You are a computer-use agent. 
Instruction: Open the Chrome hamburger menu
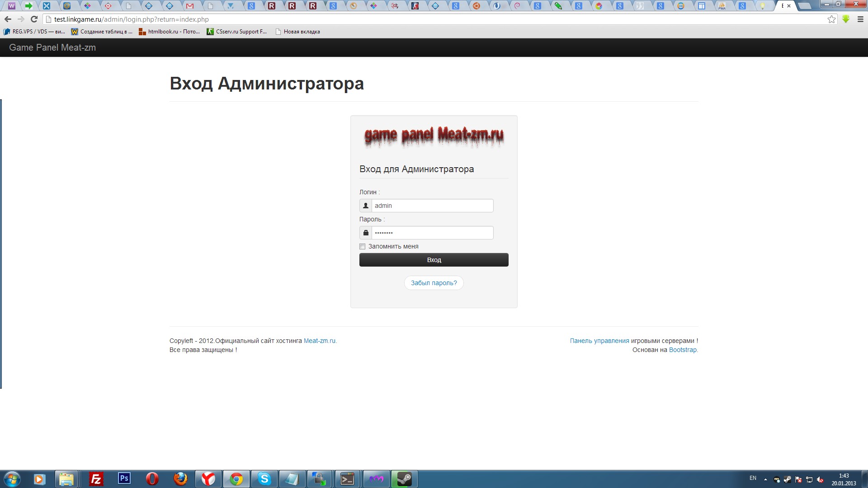click(860, 19)
